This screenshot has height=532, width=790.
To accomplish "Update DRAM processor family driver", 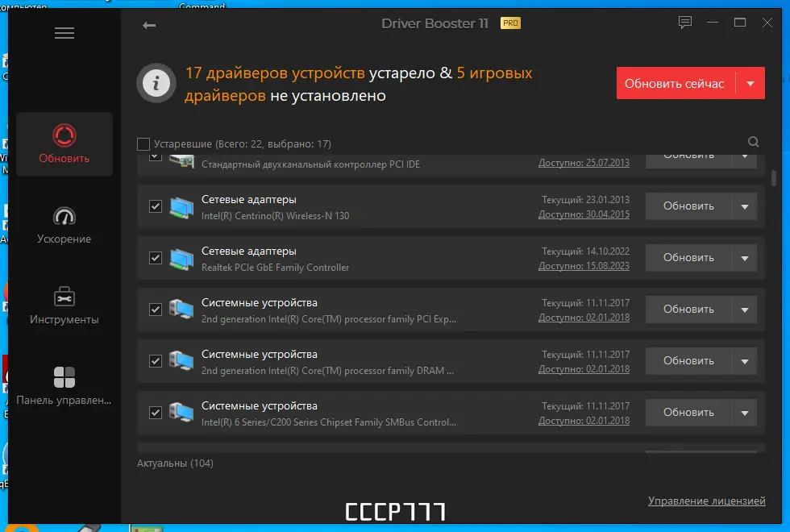I will pos(688,361).
